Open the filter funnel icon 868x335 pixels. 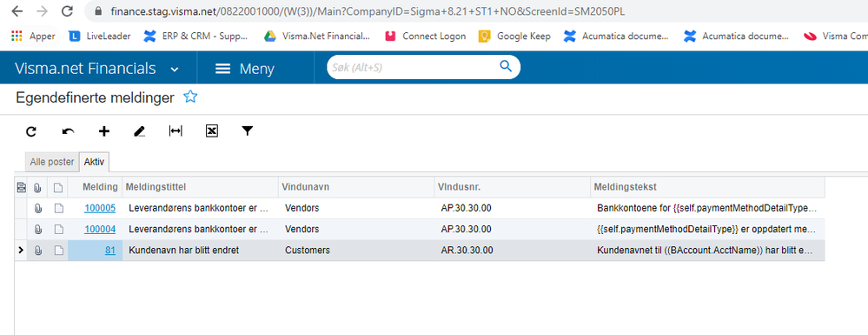248,131
